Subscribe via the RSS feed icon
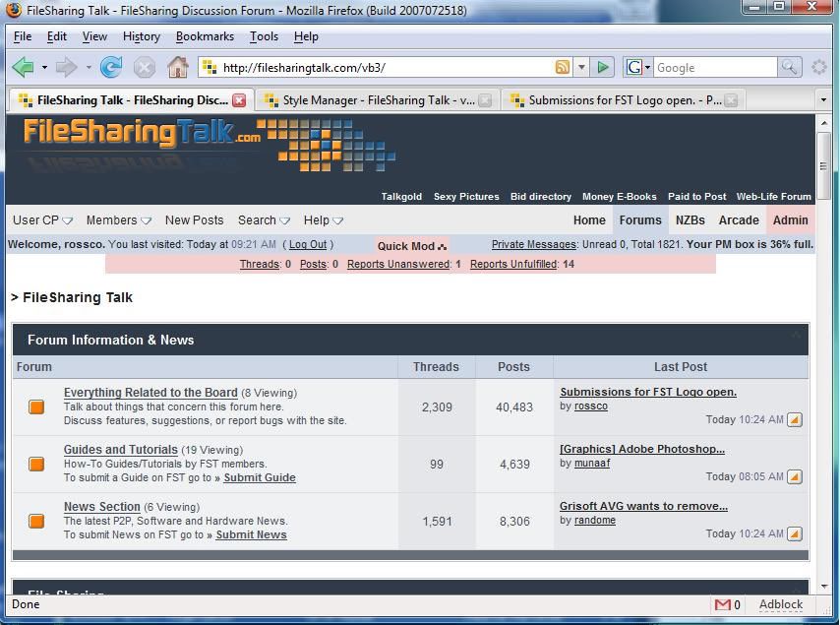 coord(563,68)
